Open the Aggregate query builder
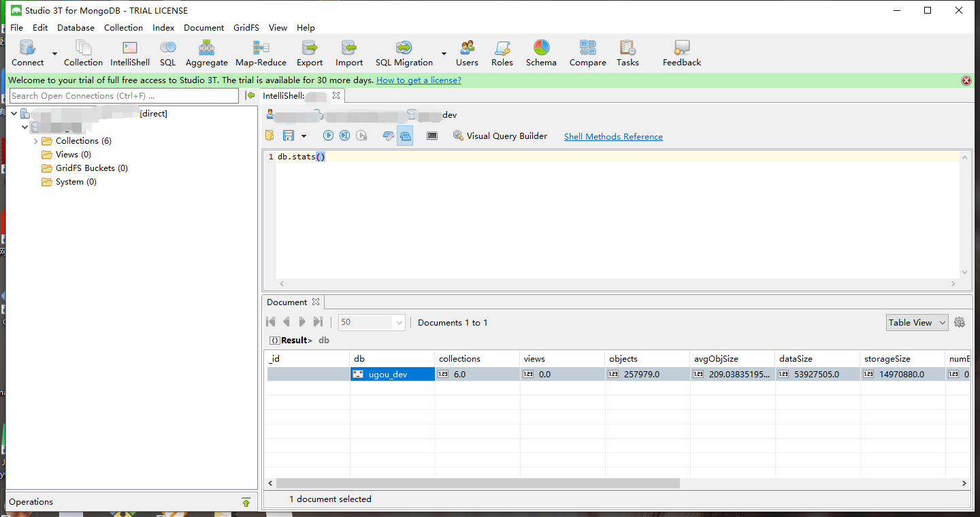980x517 pixels. tap(206, 53)
